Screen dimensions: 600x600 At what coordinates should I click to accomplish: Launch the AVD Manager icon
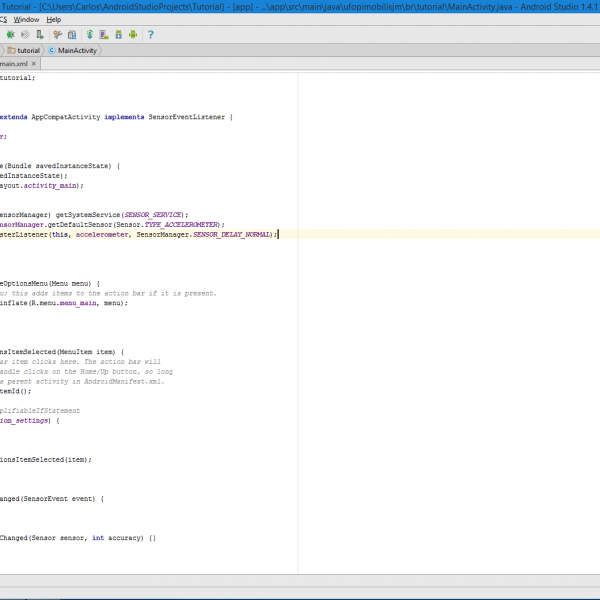click(x=103, y=35)
